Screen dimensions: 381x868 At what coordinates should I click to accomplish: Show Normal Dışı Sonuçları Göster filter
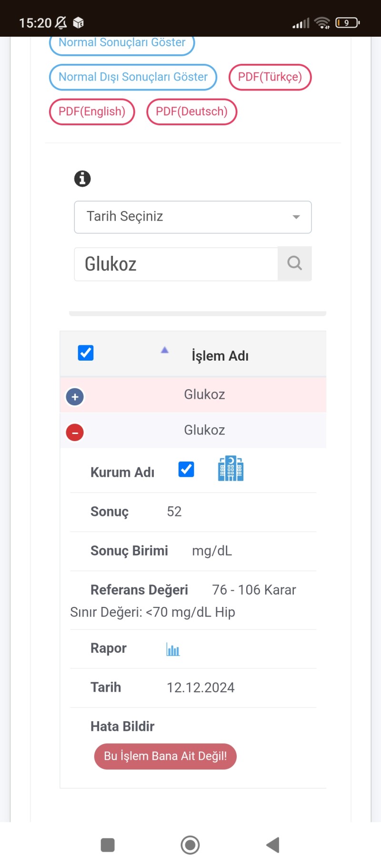[133, 77]
